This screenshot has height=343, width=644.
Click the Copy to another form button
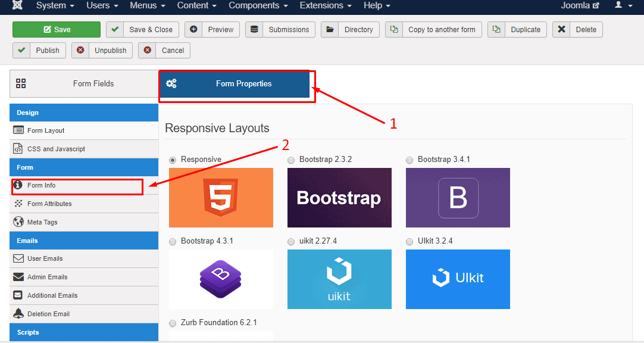pos(433,30)
